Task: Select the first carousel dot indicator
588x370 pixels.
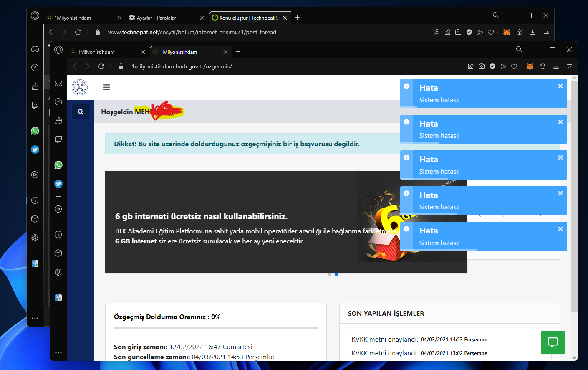Action: [x=330, y=274]
